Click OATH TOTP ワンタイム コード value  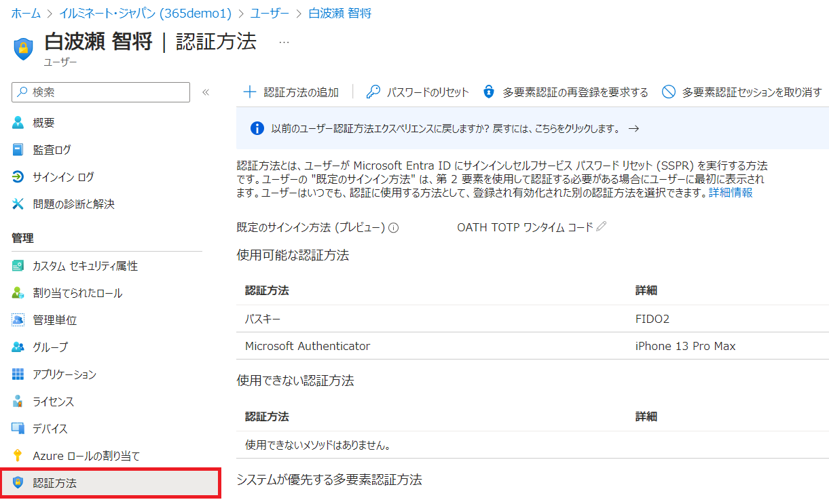coord(525,227)
